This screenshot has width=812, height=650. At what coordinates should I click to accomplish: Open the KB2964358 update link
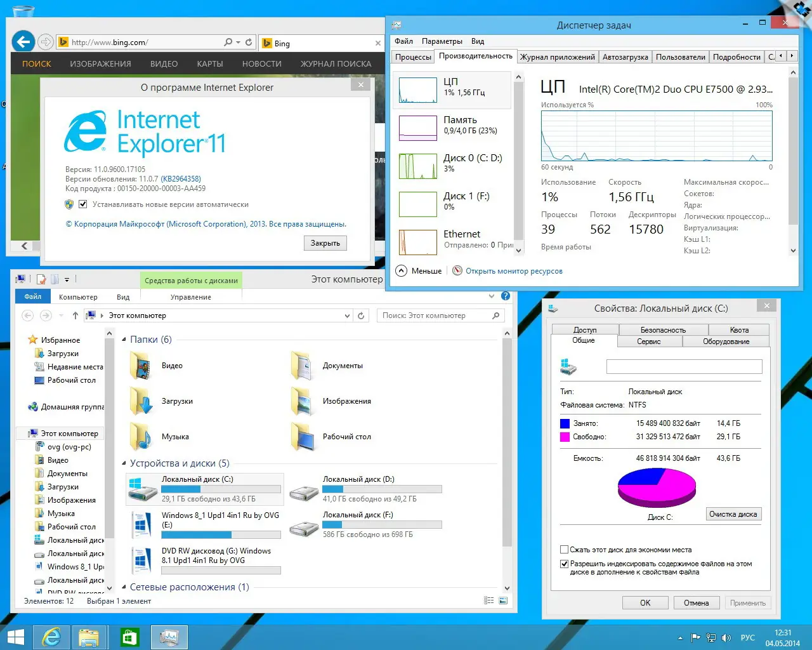[x=181, y=179]
